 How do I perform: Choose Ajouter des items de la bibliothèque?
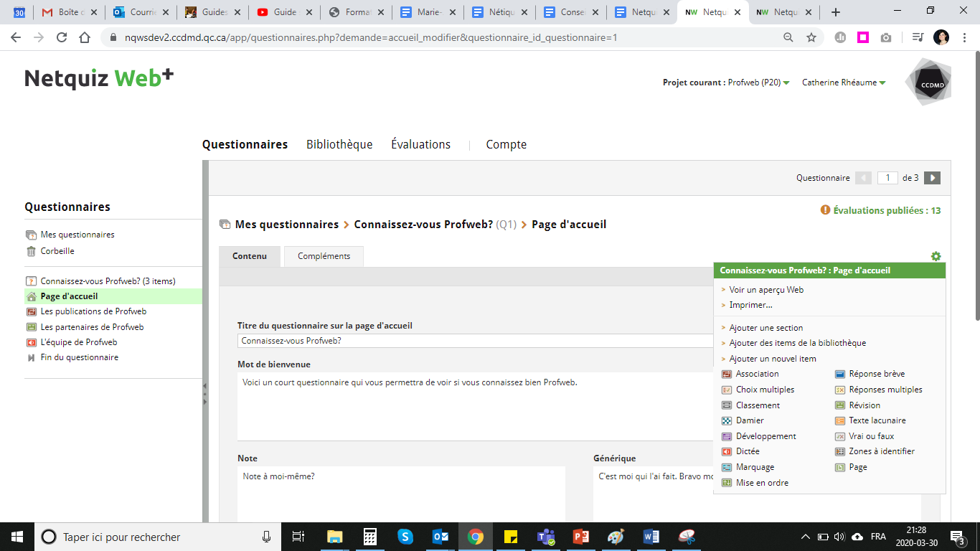click(x=798, y=343)
